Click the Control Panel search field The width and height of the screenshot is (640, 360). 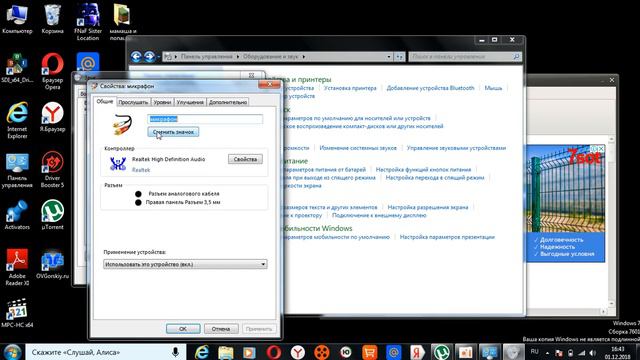point(465,57)
